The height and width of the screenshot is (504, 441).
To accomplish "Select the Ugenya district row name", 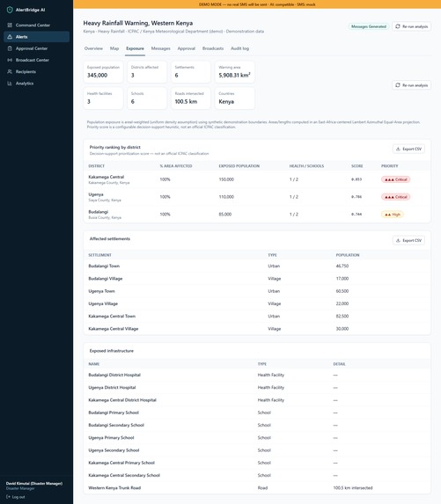I will tap(96, 194).
